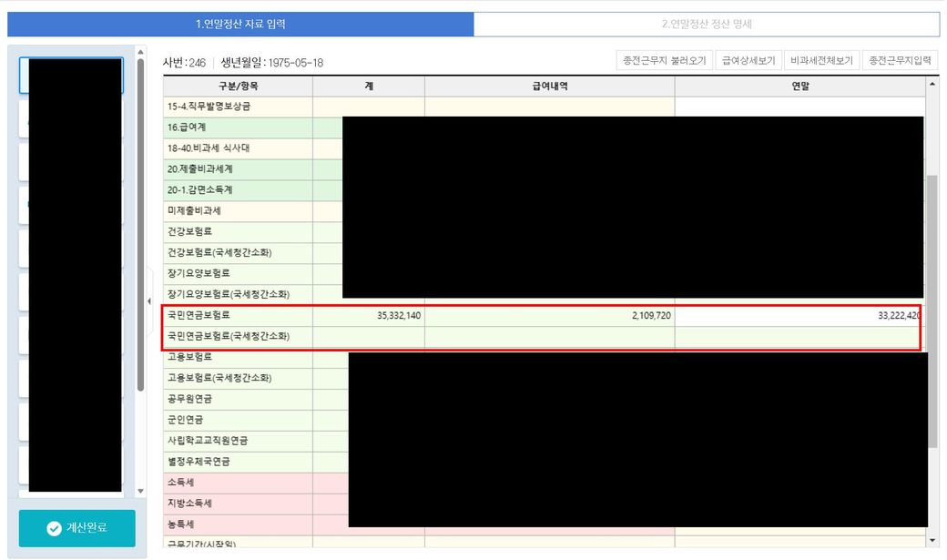Viewport: 947px width, 560px height.
Task: Show 비과세전체보기 view
Action: 821,61
